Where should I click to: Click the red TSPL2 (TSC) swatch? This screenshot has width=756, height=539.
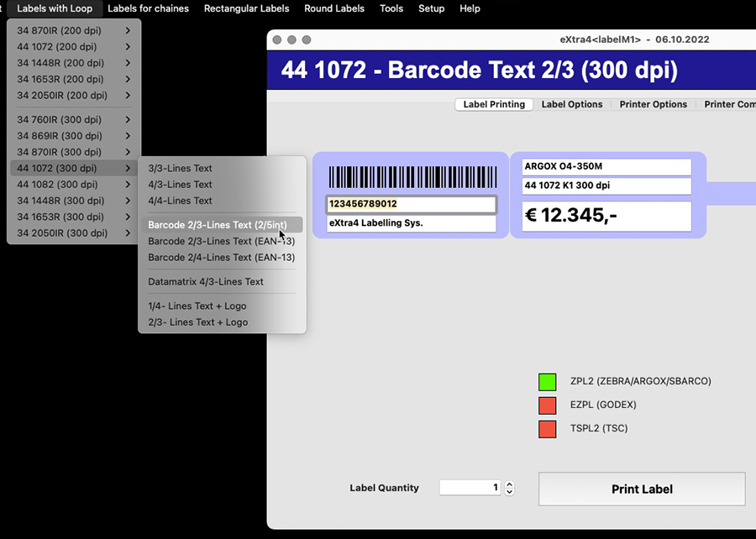pos(547,428)
